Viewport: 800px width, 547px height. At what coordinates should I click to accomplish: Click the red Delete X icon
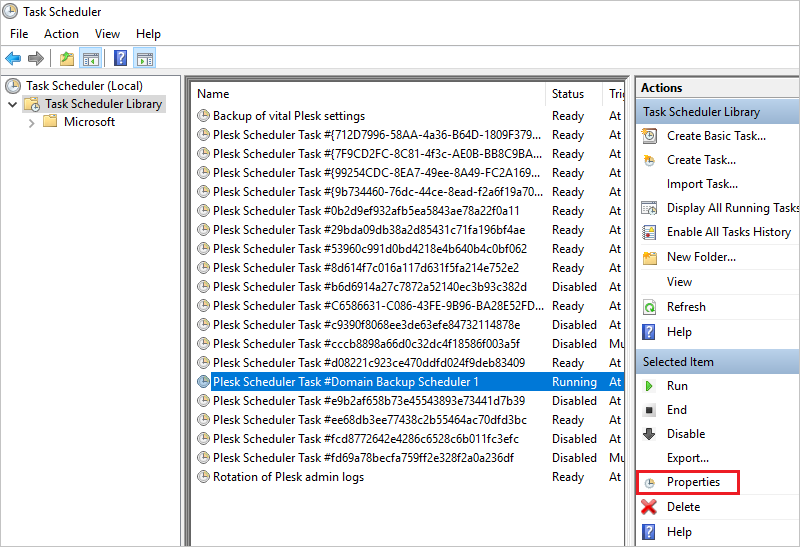point(649,507)
